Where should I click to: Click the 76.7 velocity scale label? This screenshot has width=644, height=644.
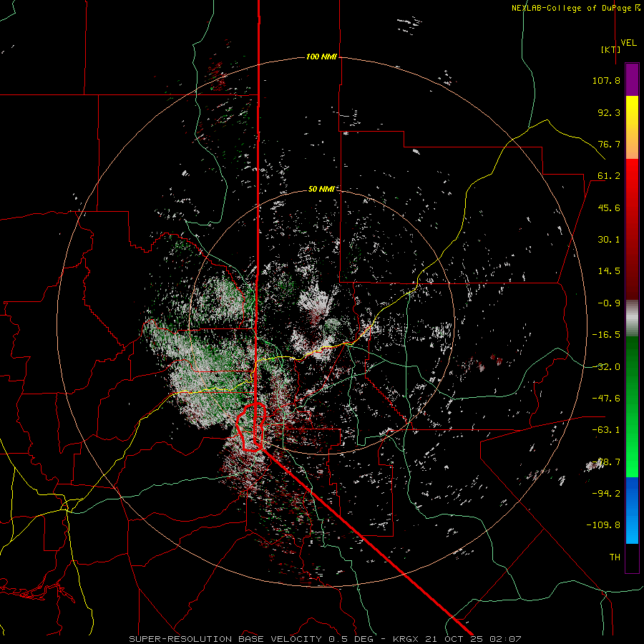tap(609, 144)
